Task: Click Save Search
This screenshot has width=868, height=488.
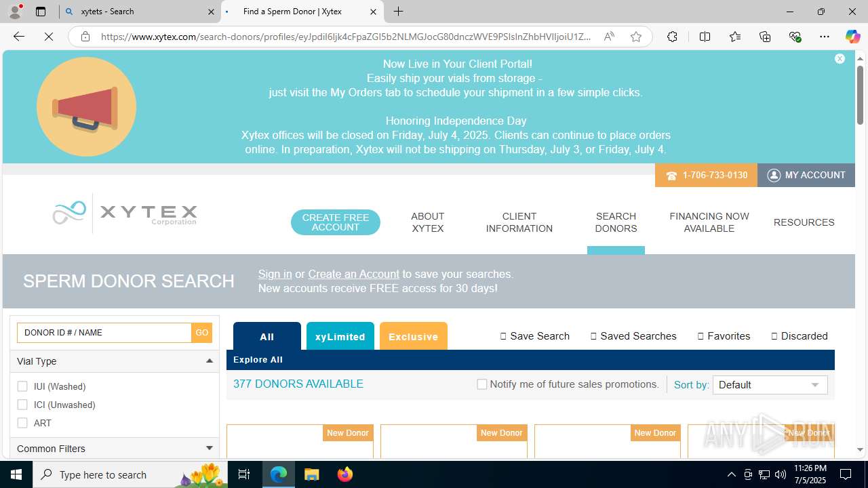Action: point(535,336)
